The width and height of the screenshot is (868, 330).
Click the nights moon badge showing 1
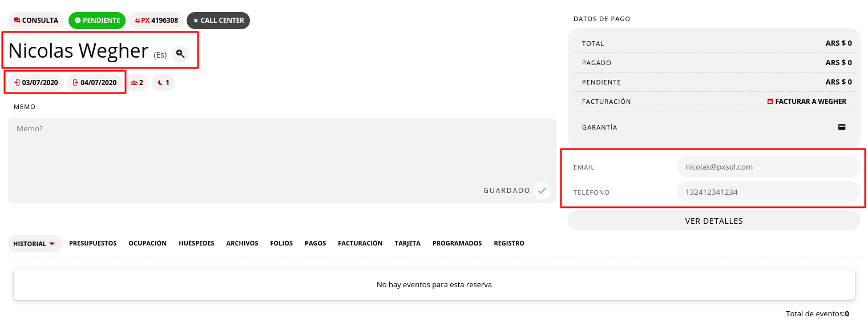(x=164, y=83)
